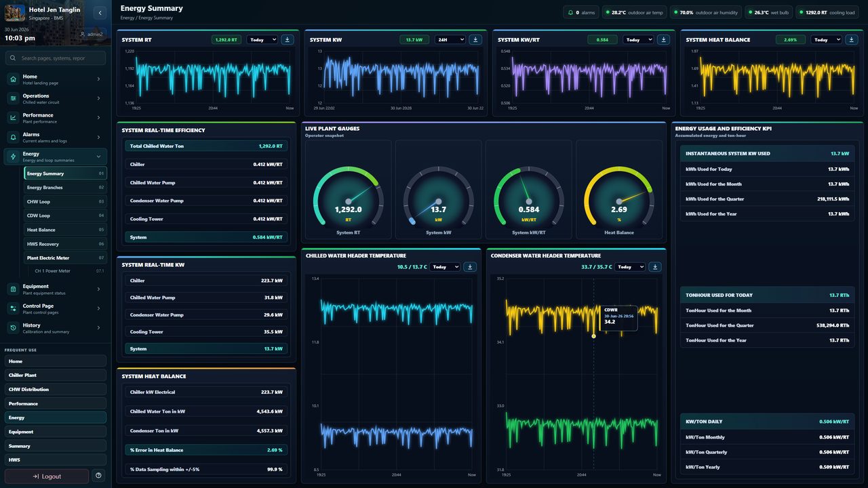868x488 pixels.
Task: Expand the History menu chevron
Action: point(98,328)
